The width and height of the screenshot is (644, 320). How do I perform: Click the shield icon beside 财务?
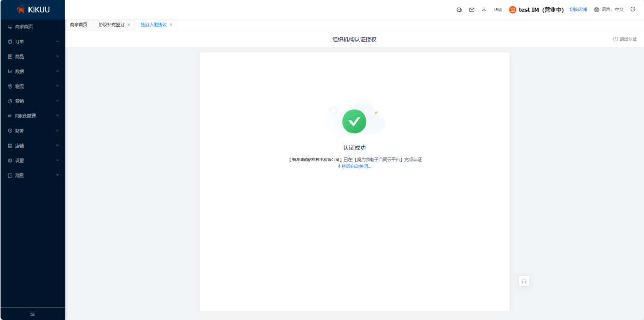point(10,131)
